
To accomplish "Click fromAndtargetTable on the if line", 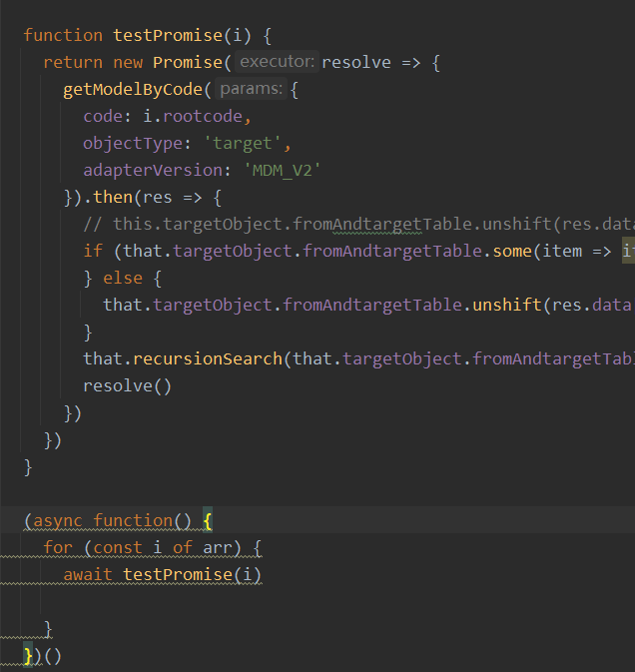I will (x=392, y=252).
